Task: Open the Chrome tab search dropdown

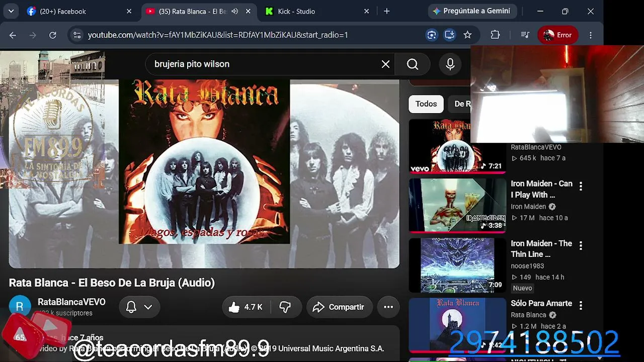Action: (11, 11)
